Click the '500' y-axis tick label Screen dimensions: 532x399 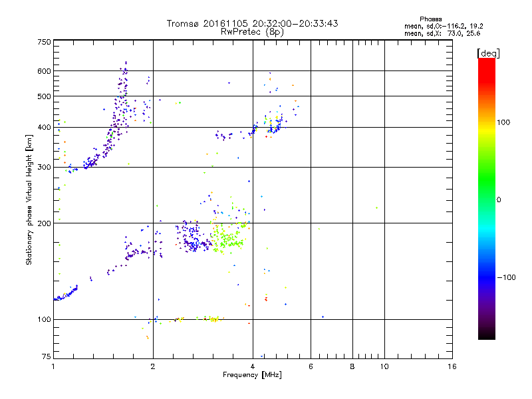[44, 96]
